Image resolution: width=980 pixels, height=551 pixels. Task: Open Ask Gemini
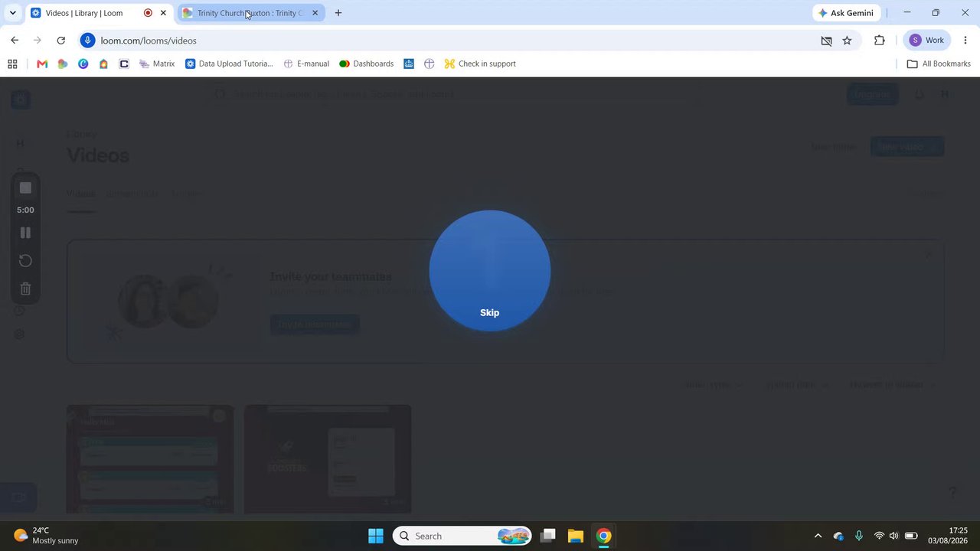(846, 13)
